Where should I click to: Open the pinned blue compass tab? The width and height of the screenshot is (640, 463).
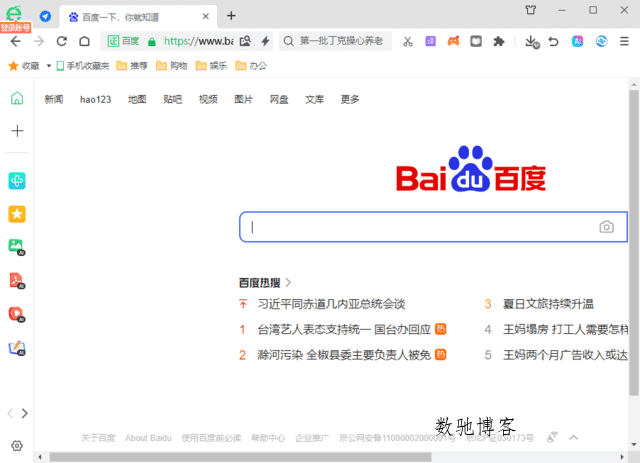45,16
